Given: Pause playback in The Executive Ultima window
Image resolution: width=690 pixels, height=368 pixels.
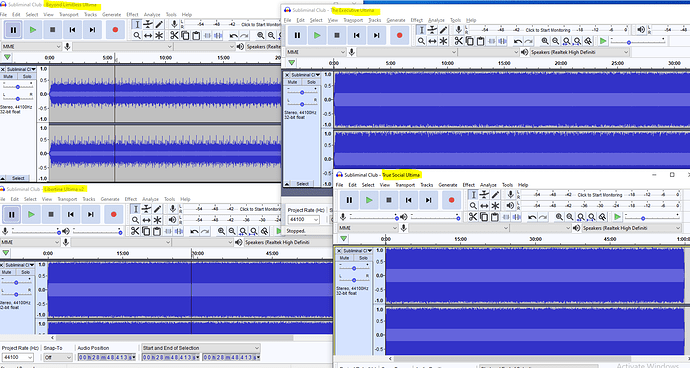Looking at the screenshot, I should point(297,36).
